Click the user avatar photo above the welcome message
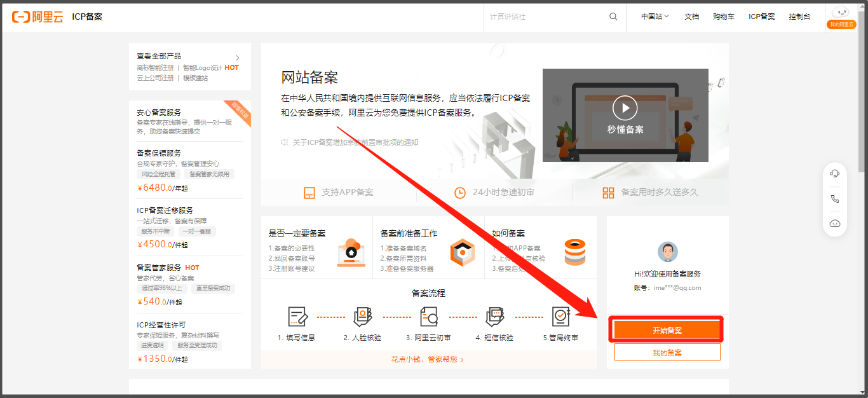Screen dimensions: 868x398 pos(667,252)
